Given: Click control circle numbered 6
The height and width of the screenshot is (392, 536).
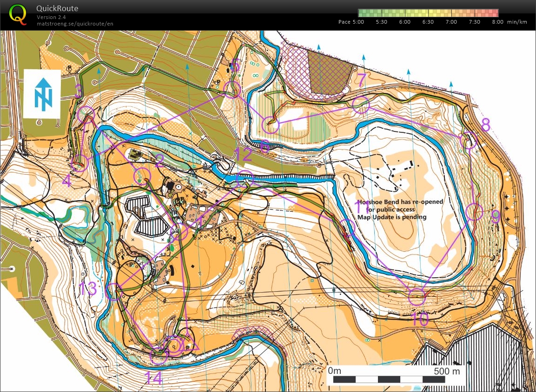Looking at the screenshot, I should point(271,125).
